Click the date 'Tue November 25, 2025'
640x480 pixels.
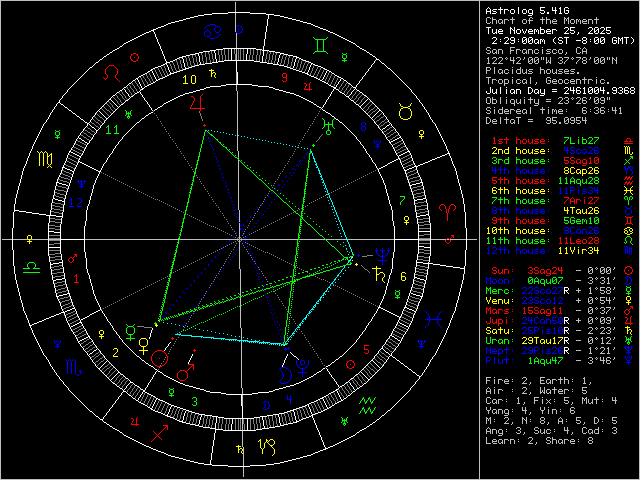pos(548,31)
